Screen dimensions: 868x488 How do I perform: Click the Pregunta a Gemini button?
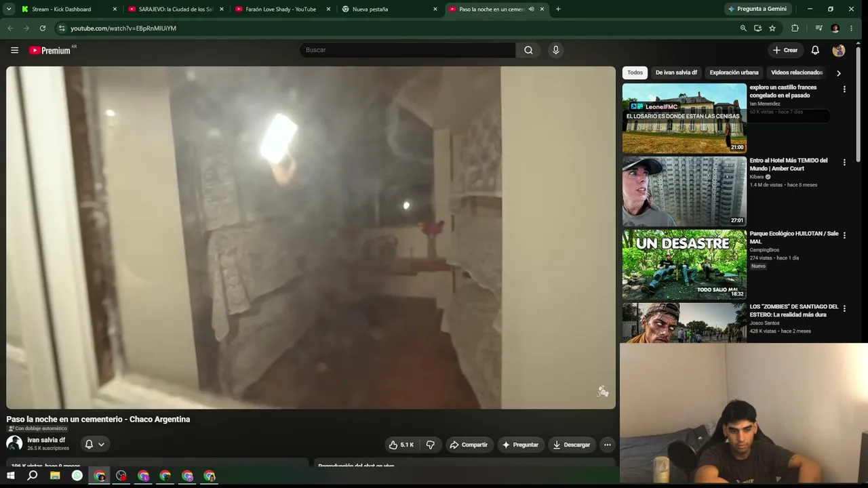coord(757,9)
